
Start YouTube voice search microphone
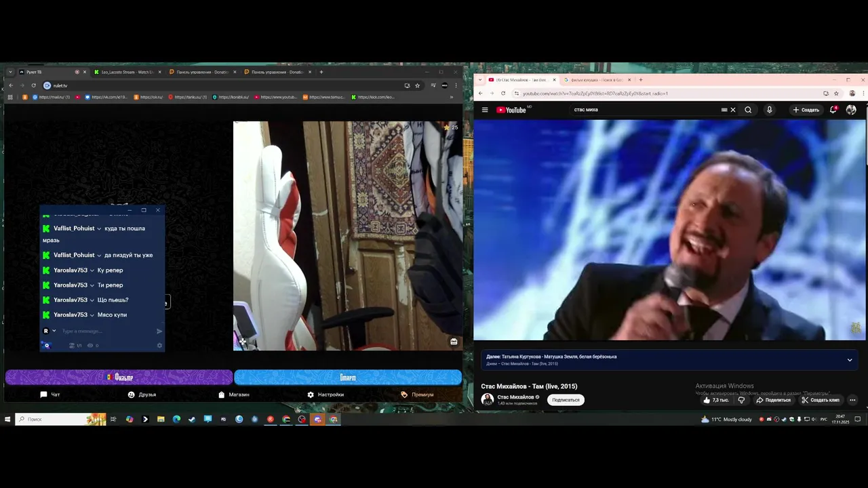tap(769, 110)
